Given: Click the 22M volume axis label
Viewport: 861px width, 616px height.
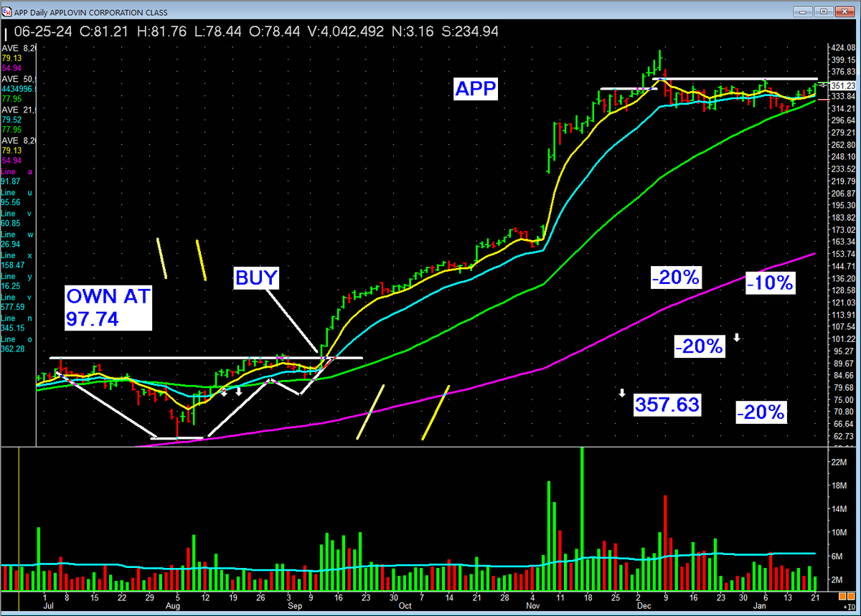Looking at the screenshot, I should click(x=839, y=463).
